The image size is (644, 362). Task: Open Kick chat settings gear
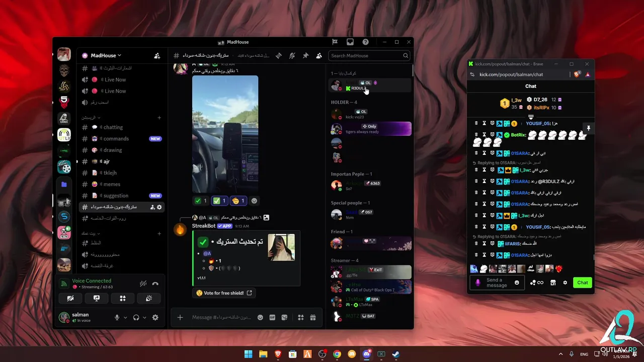point(565,283)
